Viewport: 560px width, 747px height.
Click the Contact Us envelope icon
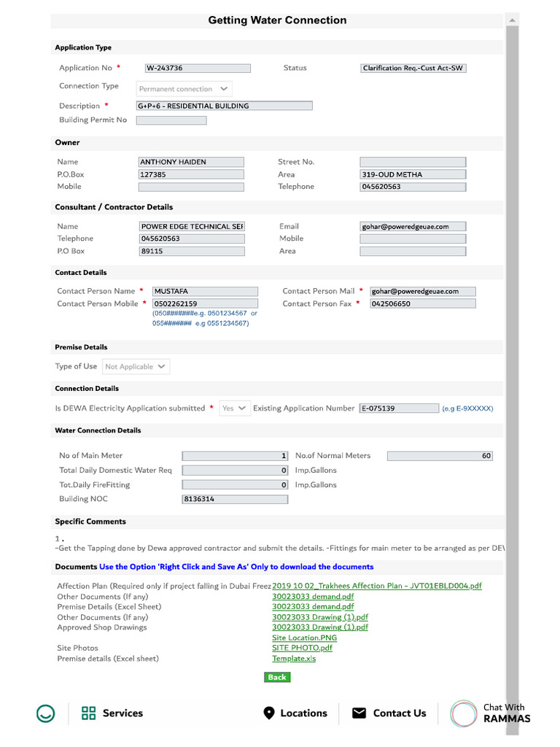point(359,713)
